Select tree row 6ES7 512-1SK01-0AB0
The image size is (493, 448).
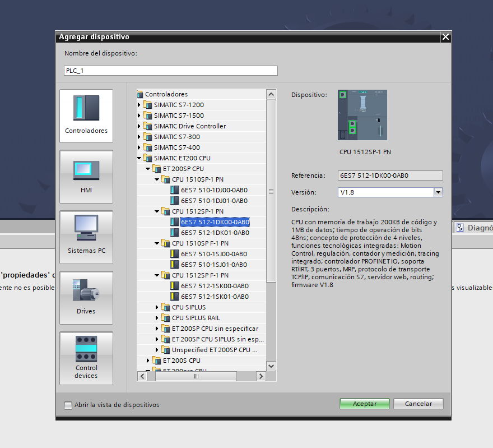coord(215,297)
